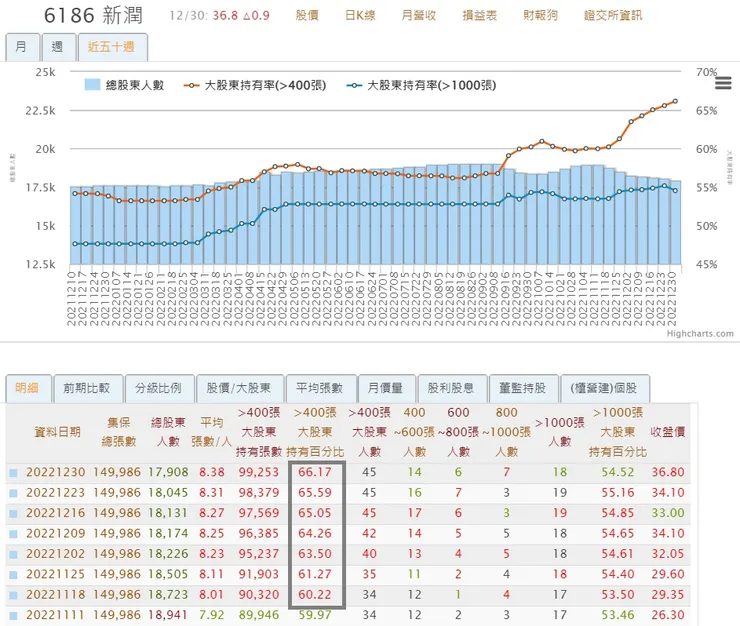Open the 月價量 tab
The image size is (740, 626).
click(x=386, y=388)
